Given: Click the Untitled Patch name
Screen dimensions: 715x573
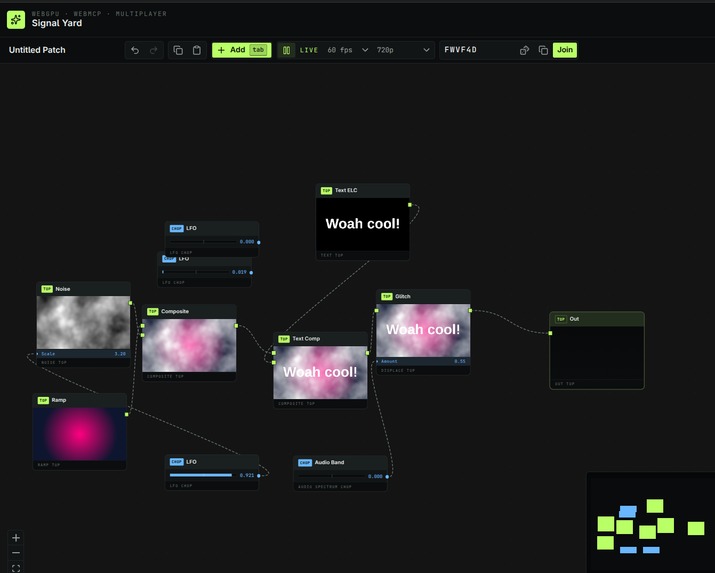Looking at the screenshot, I should [x=37, y=50].
